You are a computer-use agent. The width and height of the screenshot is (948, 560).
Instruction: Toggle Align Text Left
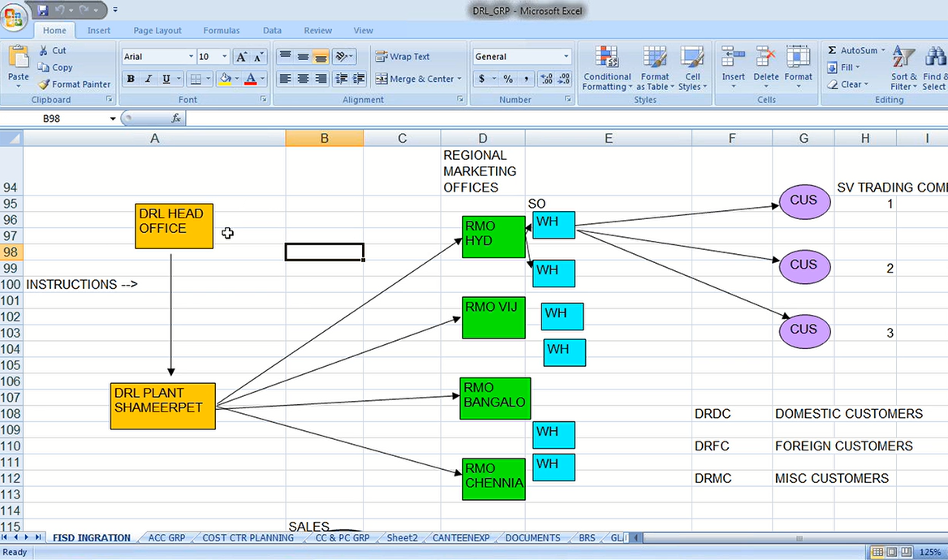[x=285, y=79]
